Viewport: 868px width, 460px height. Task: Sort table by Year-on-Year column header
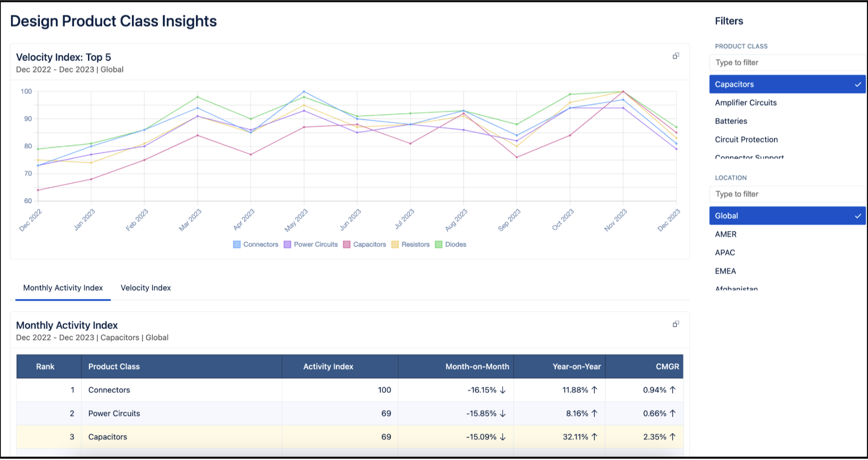coord(576,367)
